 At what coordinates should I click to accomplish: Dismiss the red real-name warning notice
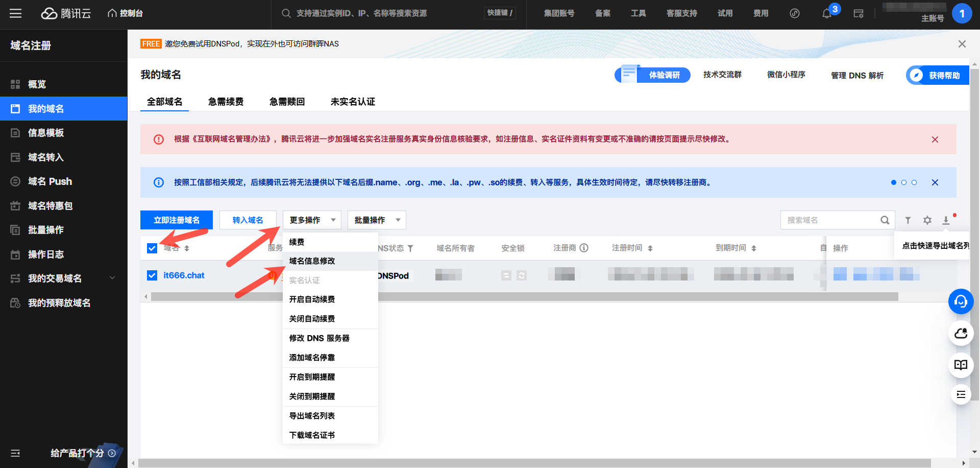click(x=935, y=139)
